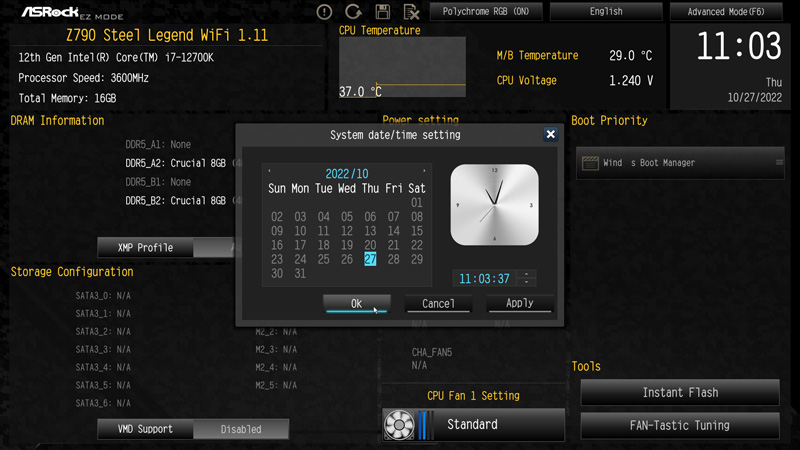Change CPU Fan 1 Standard setting
The image size is (800, 450).
pyautogui.click(x=473, y=424)
